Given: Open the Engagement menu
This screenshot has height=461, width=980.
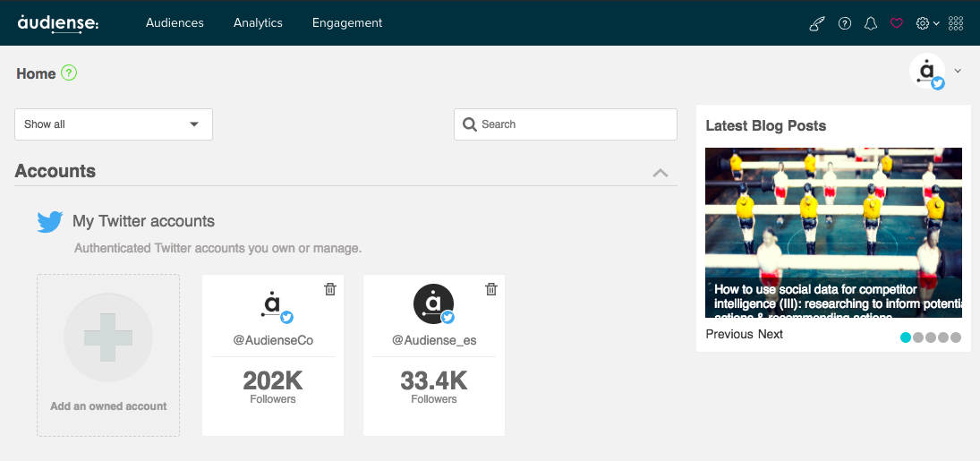Looking at the screenshot, I should point(347,23).
